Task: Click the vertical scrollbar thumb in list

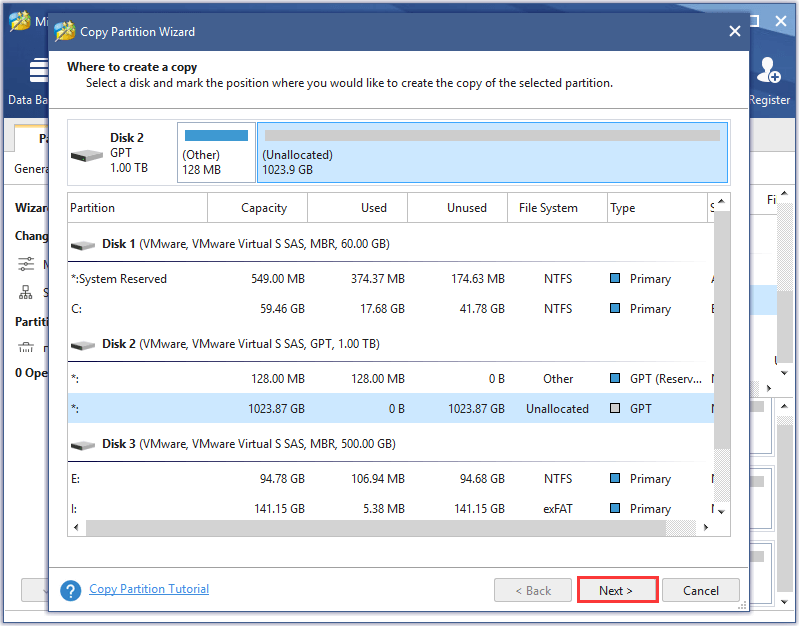Action: [x=722, y=330]
